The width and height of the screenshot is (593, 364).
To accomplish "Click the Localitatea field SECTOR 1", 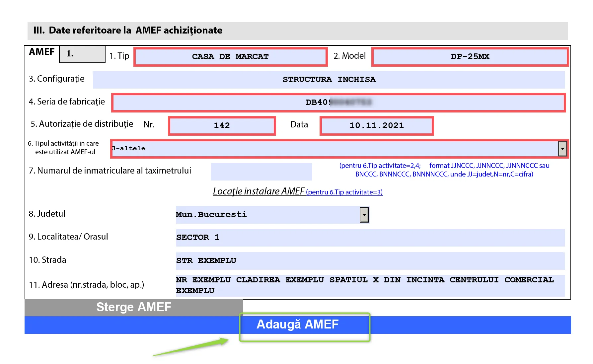I will (x=370, y=238).
